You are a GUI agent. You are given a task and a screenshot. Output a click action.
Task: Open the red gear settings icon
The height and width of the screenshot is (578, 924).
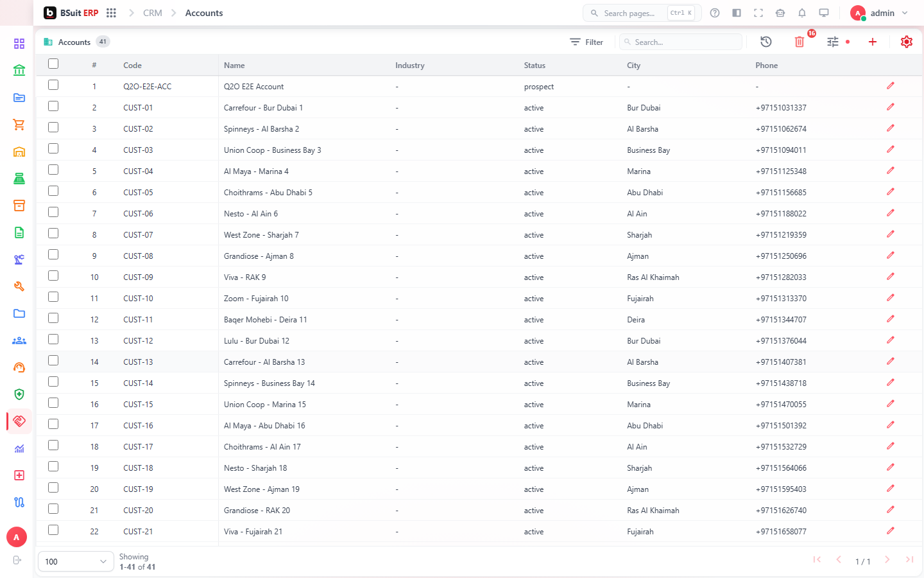(x=906, y=42)
